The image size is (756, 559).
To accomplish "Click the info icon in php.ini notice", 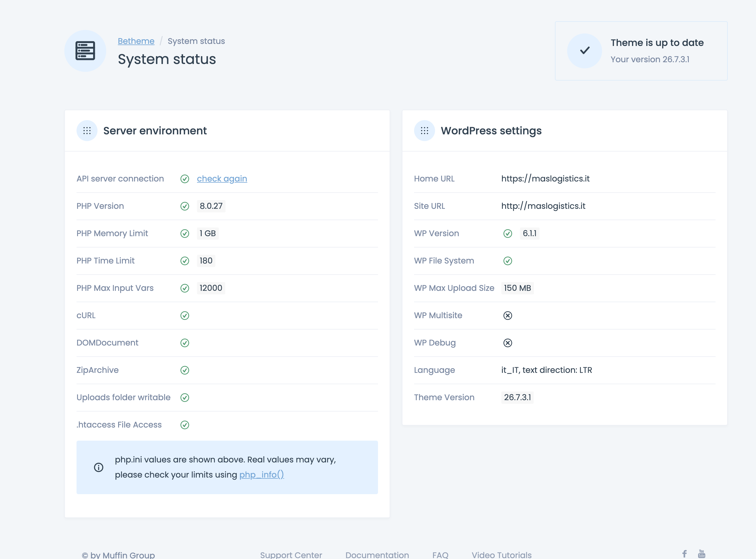I will (99, 467).
